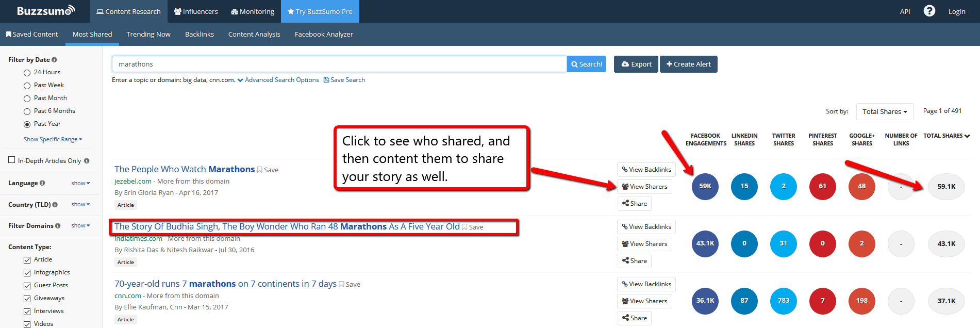Switch to the Content Analysis tab
This screenshot has width=980, height=328.
click(254, 34)
